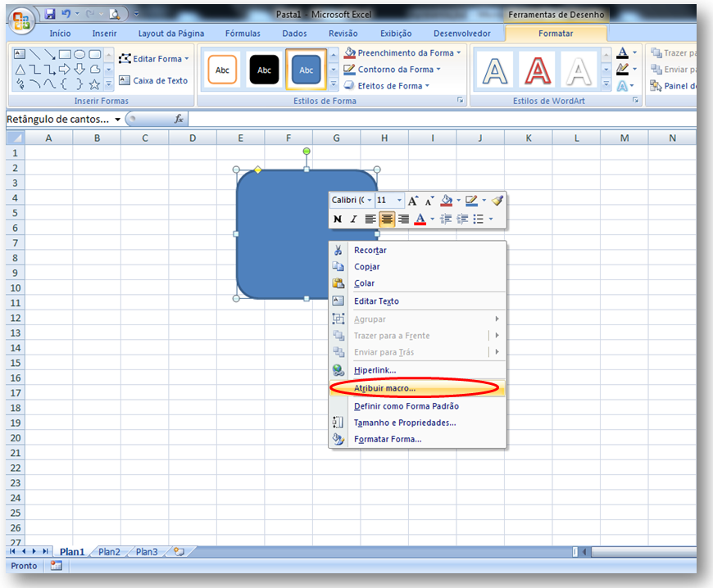The image size is (713, 588).
Task: Toggle bold N in mini toolbar
Action: [x=338, y=219]
